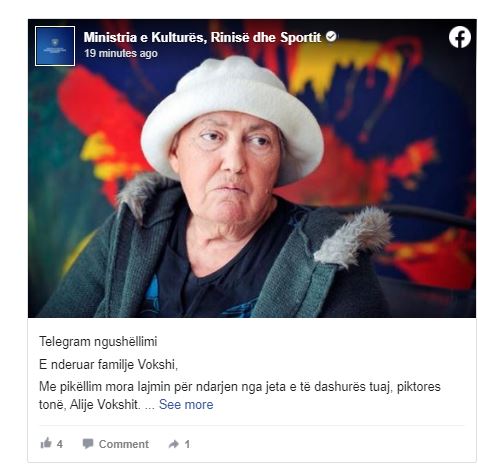
Task: Click the share arrow icon
Action: (x=174, y=444)
